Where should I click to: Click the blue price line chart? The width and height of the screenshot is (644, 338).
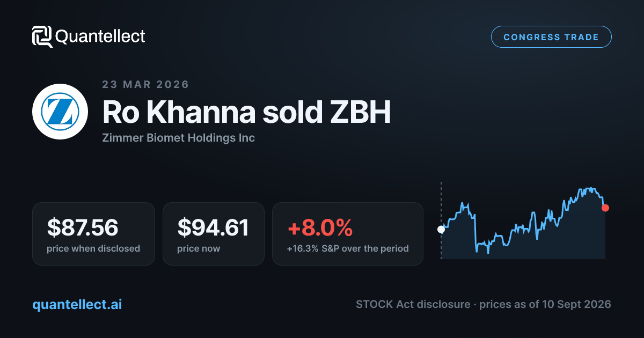pyautogui.click(x=523, y=220)
